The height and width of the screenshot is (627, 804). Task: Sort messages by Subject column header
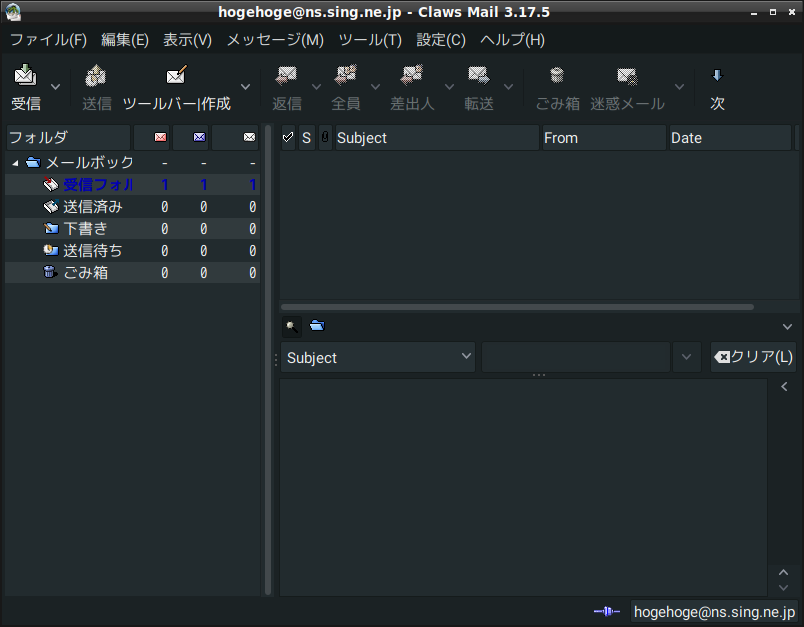click(437, 137)
